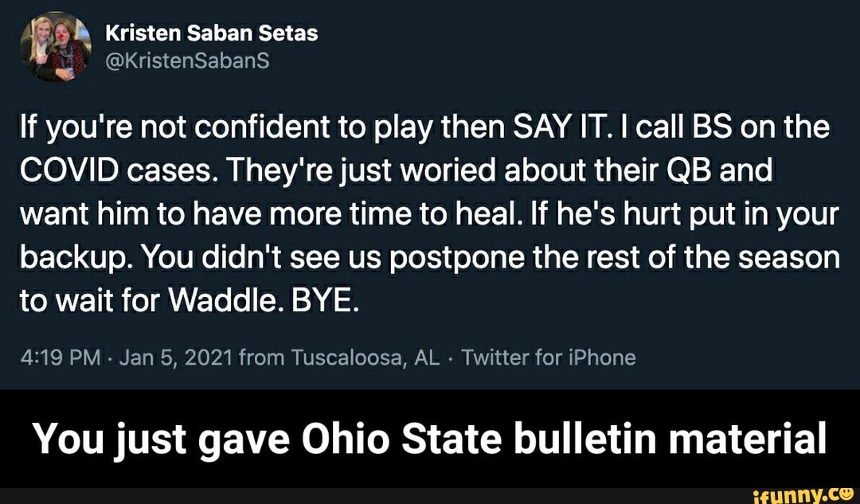Click the @KristenSabanS handle
The image size is (860, 504).
point(188,63)
